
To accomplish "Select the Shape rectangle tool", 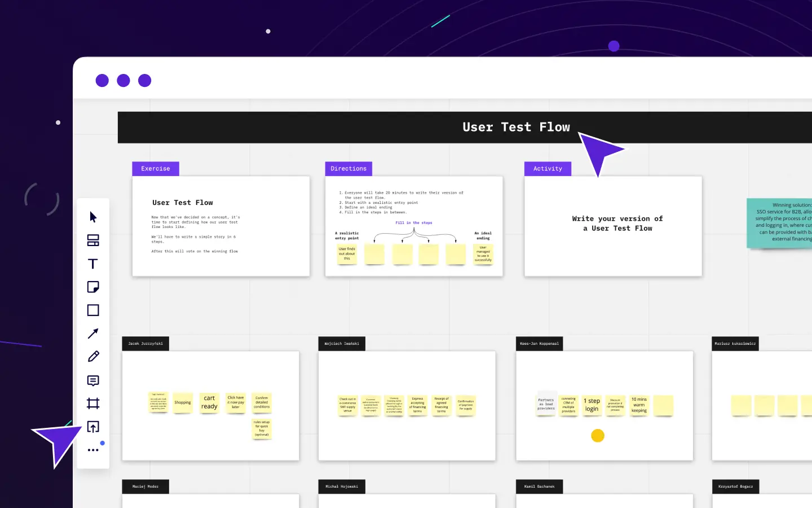I will (93, 310).
